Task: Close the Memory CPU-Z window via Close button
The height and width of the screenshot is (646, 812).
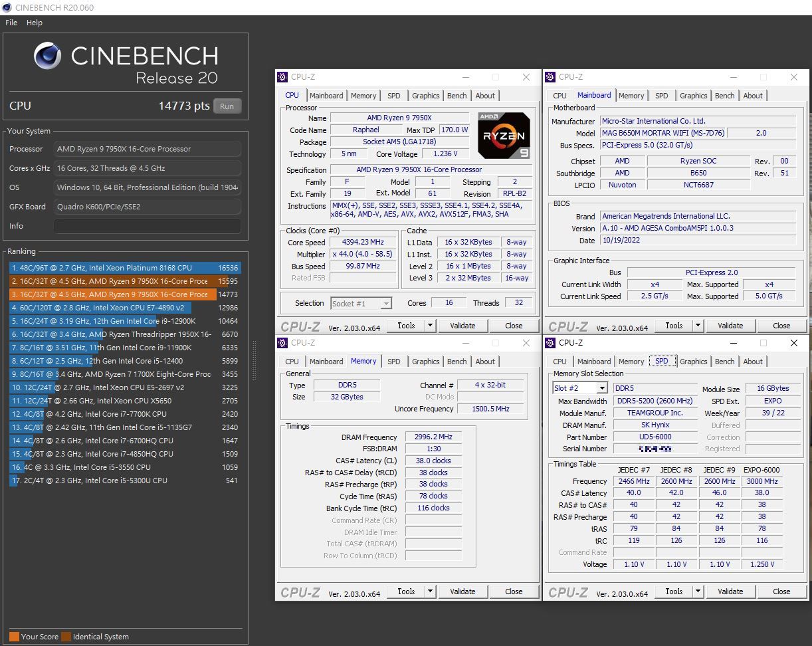Action: coord(514,592)
